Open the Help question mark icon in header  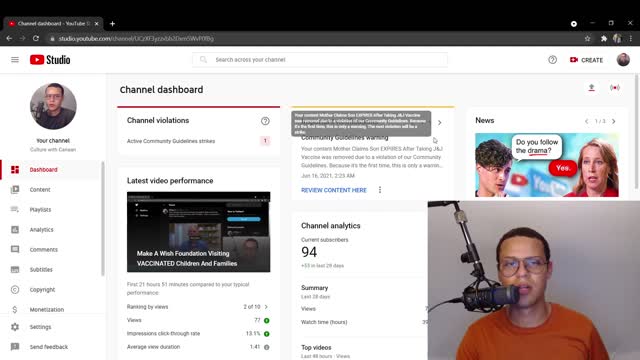pyautogui.click(x=552, y=60)
